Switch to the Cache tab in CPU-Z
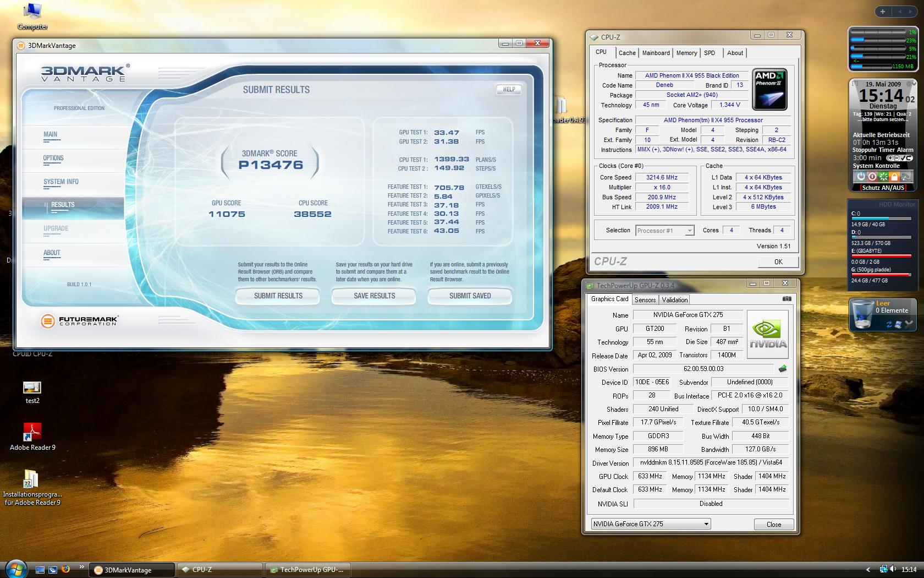This screenshot has height=578, width=924. (x=626, y=53)
